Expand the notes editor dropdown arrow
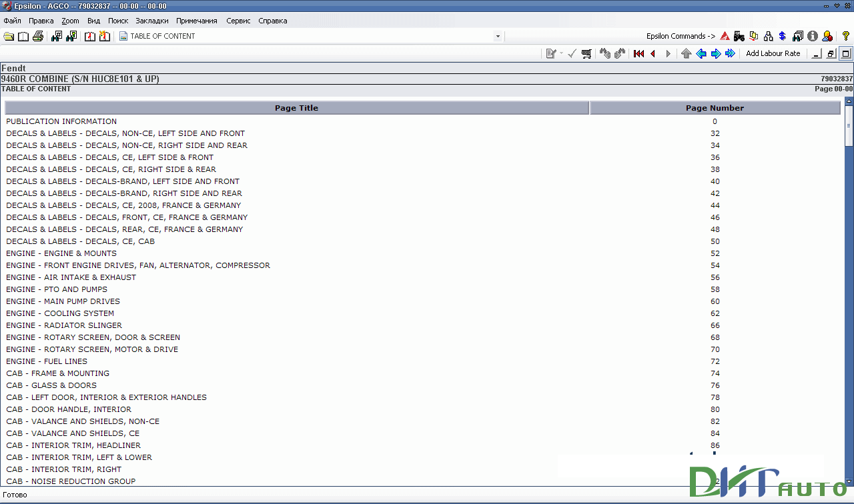The height and width of the screenshot is (504, 854). point(561,53)
